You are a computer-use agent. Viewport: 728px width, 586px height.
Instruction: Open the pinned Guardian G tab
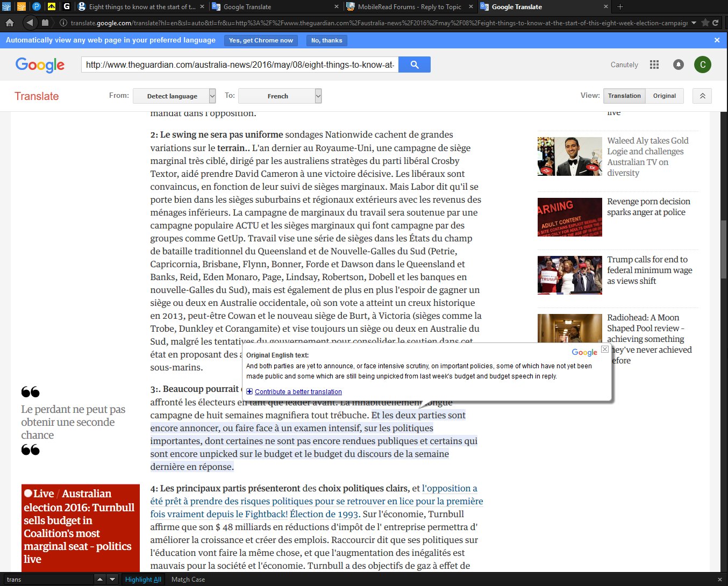coord(67,6)
